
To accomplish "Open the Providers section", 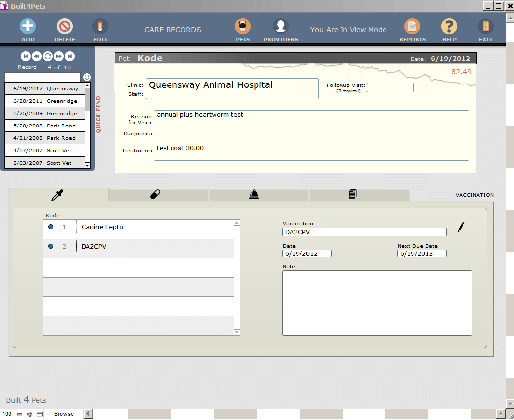I will tap(280, 27).
